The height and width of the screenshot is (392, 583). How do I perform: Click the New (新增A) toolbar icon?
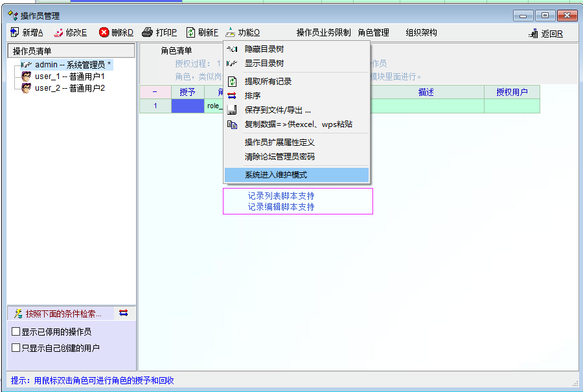click(15, 32)
